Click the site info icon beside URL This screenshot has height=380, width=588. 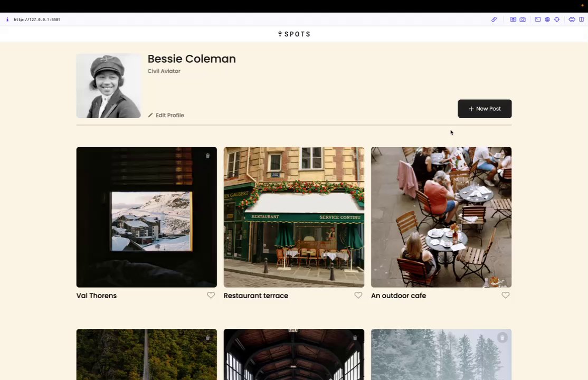click(7, 20)
